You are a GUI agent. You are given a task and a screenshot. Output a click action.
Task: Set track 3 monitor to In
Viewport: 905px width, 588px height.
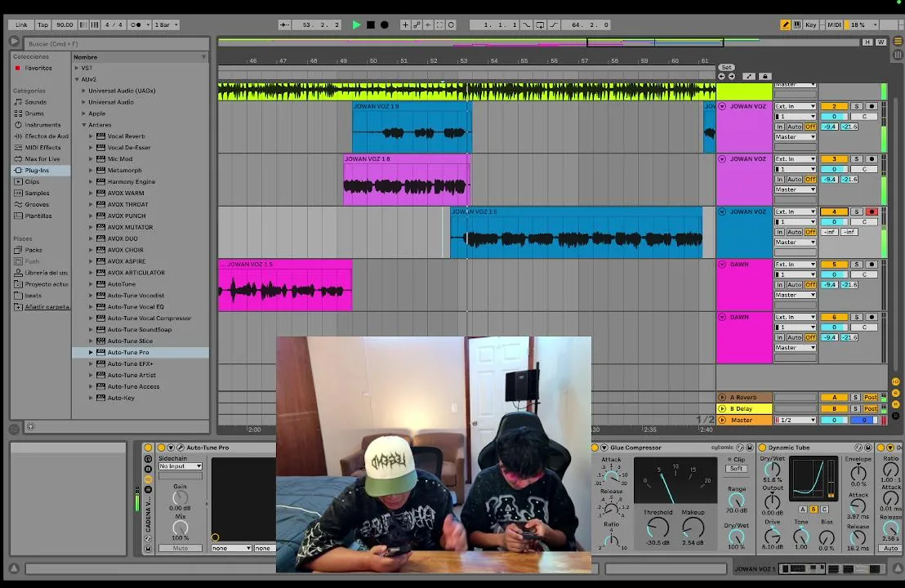(780, 180)
